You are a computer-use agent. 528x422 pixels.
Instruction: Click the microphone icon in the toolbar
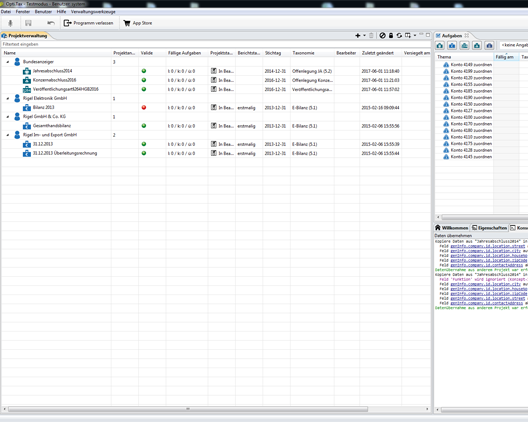click(10, 23)
